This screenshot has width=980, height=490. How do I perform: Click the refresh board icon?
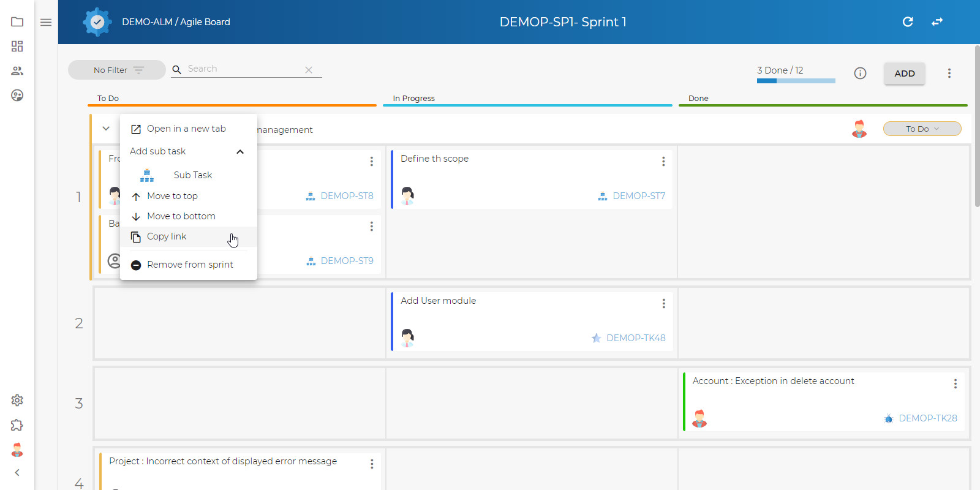(x=908, y=22)
